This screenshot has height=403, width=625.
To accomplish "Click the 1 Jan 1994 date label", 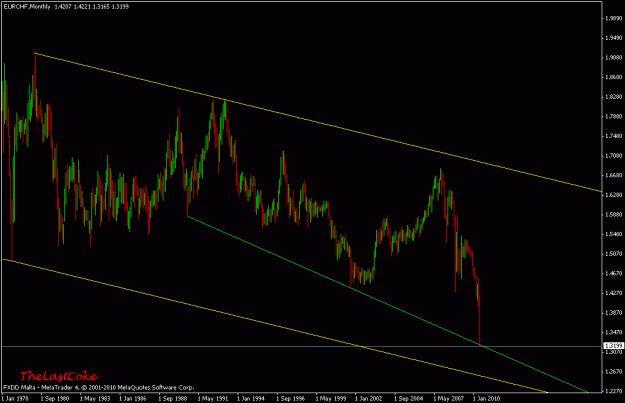I will [x=251, y=398].
